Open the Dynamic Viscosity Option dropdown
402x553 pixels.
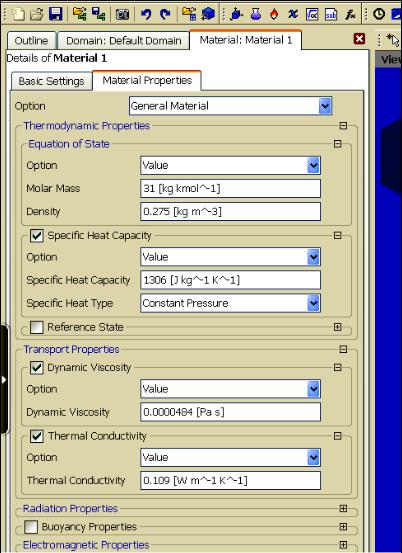pos(313,389)
